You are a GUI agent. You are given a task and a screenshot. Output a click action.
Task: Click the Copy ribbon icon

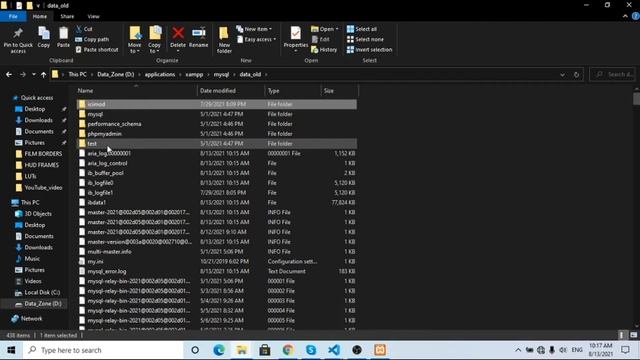pyautogui.click(x=44, y=38)
